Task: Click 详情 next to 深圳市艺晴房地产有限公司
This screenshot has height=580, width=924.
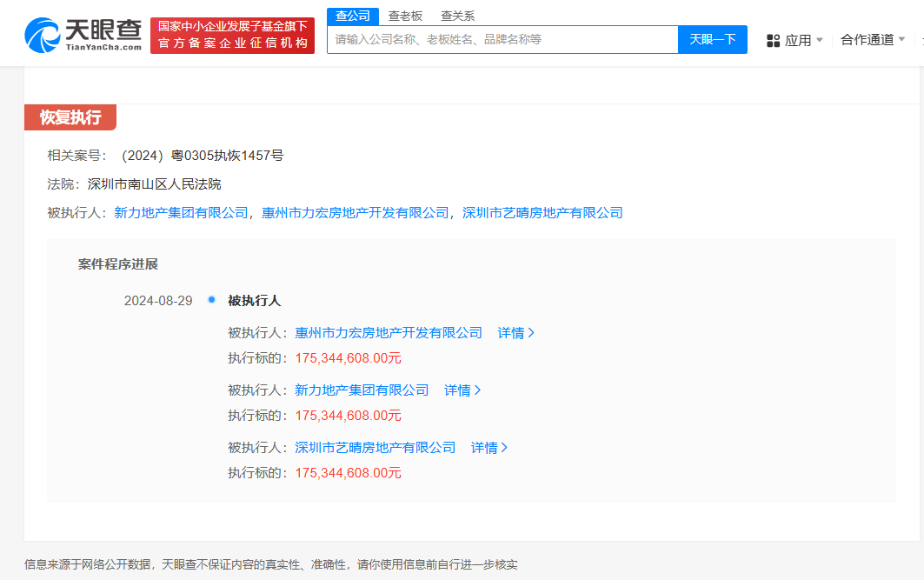Action: click(x=488, y=447)
